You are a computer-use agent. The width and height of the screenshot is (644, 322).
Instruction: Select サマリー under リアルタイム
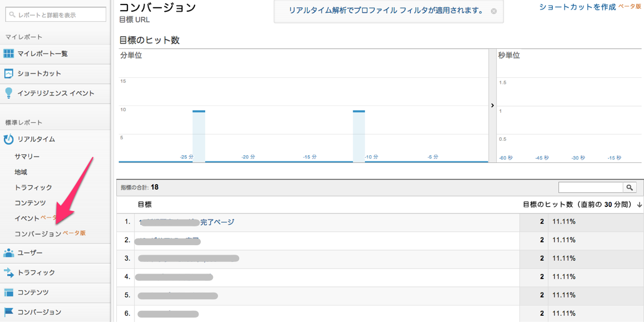tap(27, 156)
